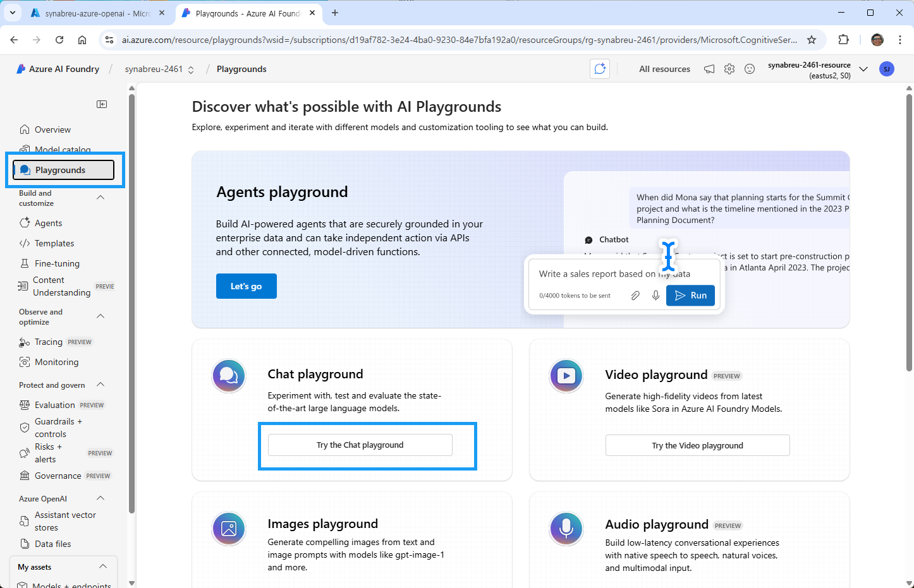Click the attachment paperclip icon

(x=635, y=296)
